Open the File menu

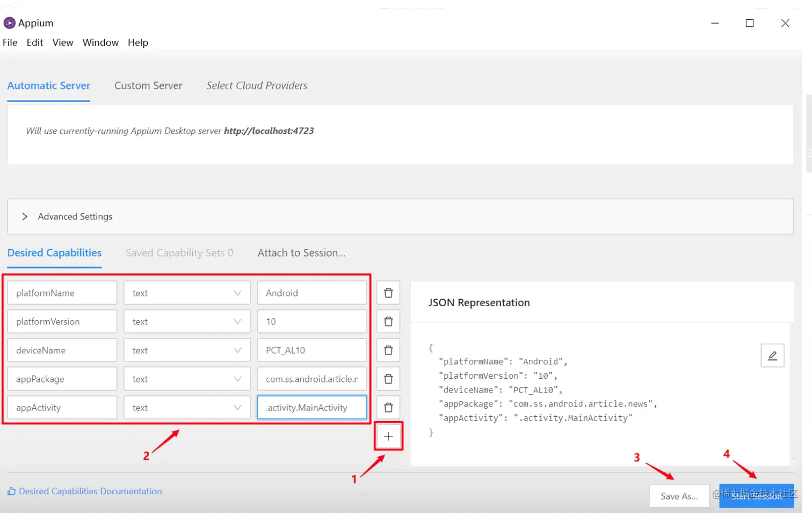coord(10,42)
